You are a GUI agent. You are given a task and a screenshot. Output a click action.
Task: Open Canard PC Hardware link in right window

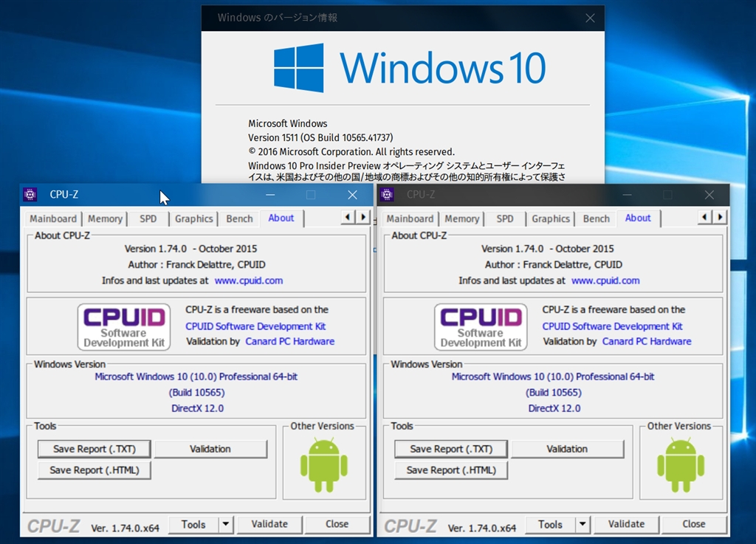[647, 341]
